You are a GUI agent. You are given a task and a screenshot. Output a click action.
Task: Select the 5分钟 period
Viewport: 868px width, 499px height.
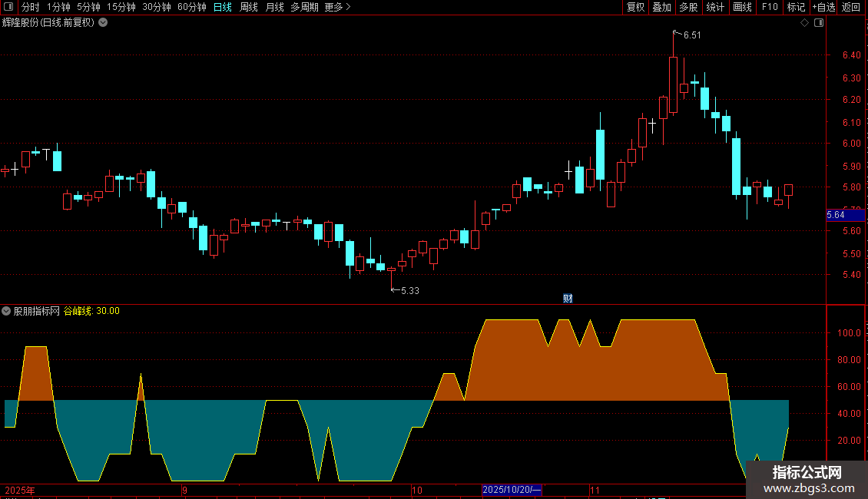pyautogui.click(x=88, y=7)
